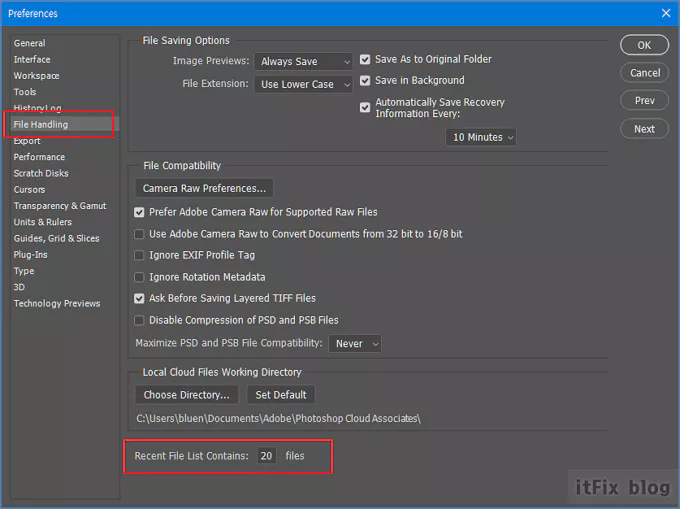Viewport: 680px width, 509px height.
Task: Select Cursors category
Action: pos(29,189)
